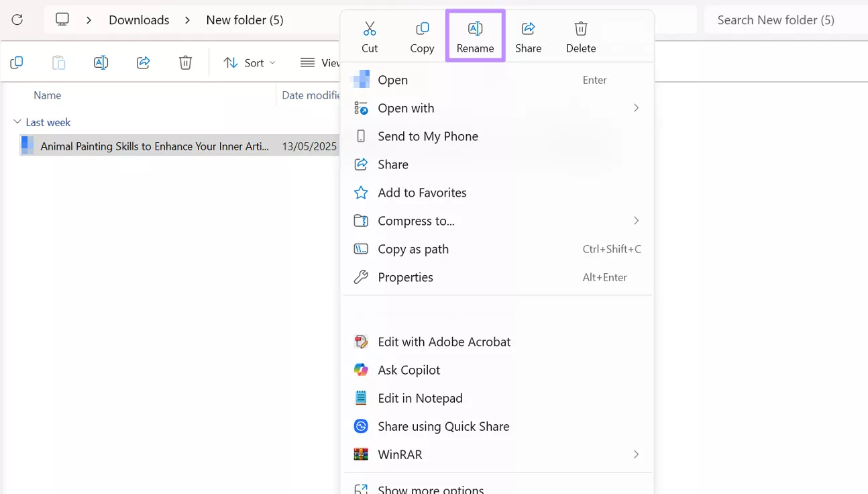
Task: Open the Sort dropdown
Action: [x=249, y=62]
